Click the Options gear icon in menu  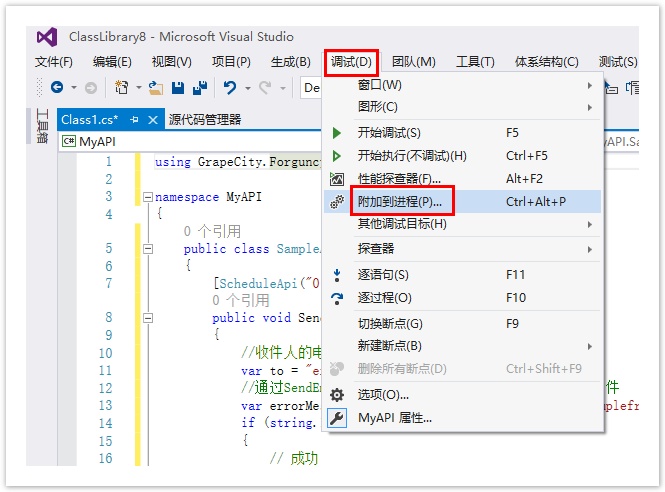pos(337,395)
